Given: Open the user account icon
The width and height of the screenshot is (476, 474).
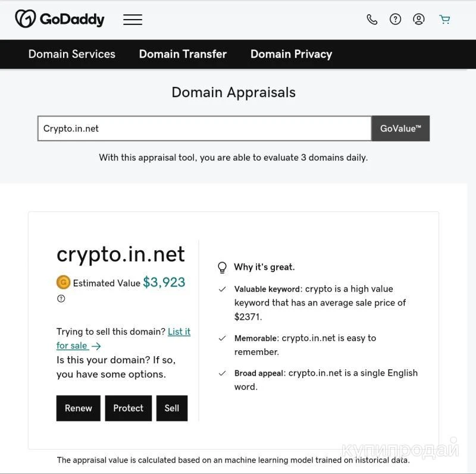Looking at the screenshot, I should point(419,19).
